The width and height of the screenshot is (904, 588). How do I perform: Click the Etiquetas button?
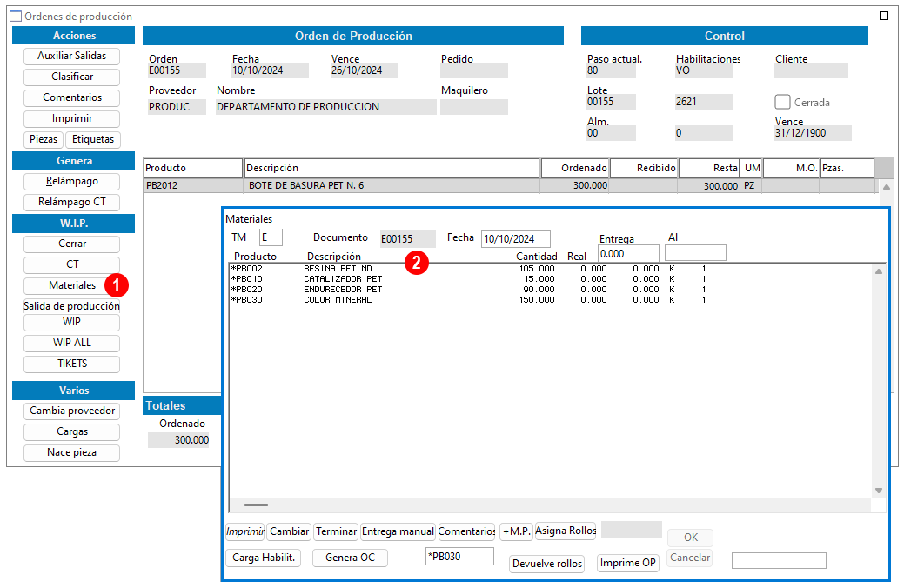[93, 139]
